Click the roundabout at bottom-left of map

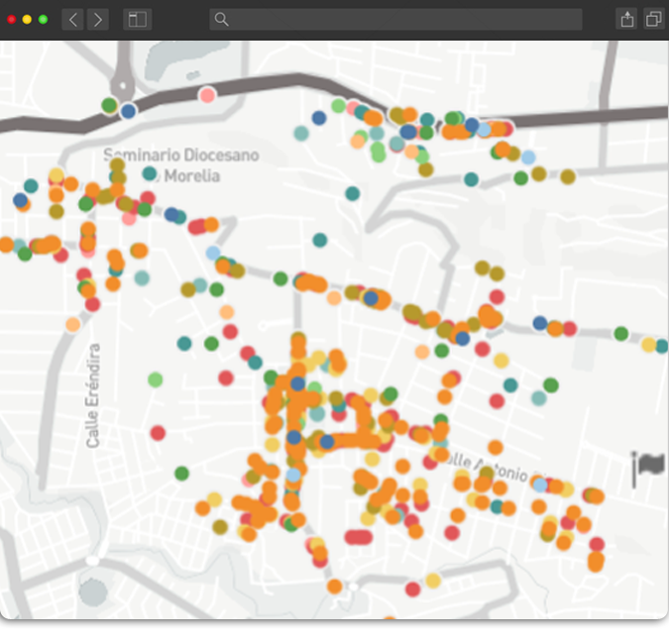pyautogui.click(x=92, y=561)
